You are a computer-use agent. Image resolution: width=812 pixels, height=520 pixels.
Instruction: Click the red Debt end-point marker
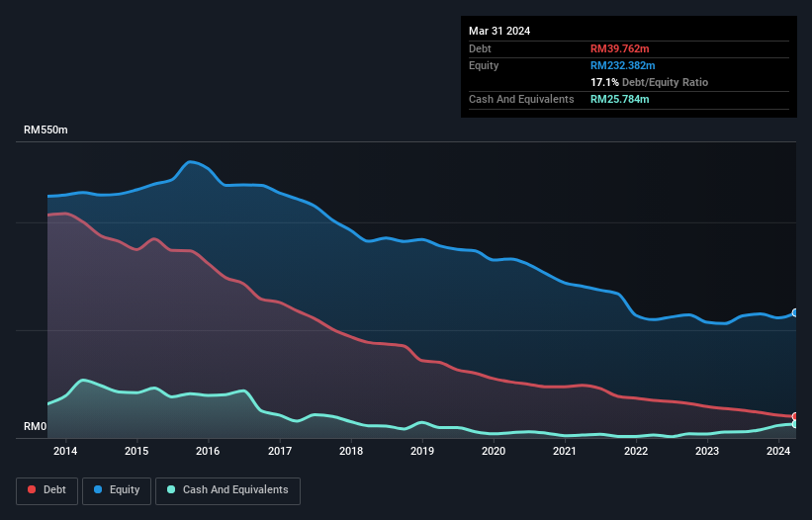click(795, 416)
